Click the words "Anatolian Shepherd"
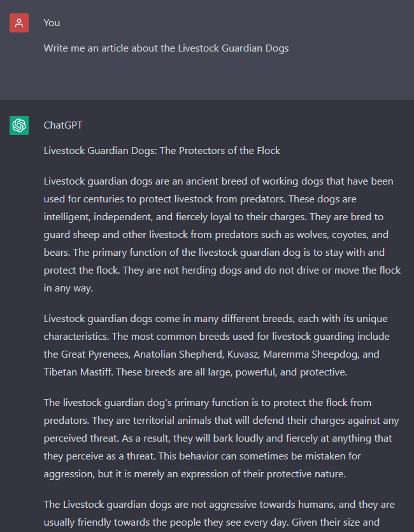The height and width of the screenshot is (532, 414). pos(178,354)
